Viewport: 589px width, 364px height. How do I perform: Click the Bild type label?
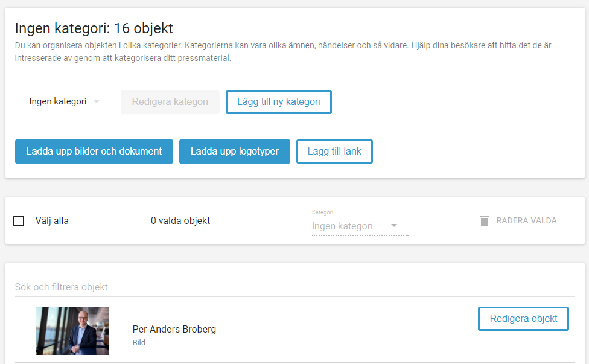point(139,343)
